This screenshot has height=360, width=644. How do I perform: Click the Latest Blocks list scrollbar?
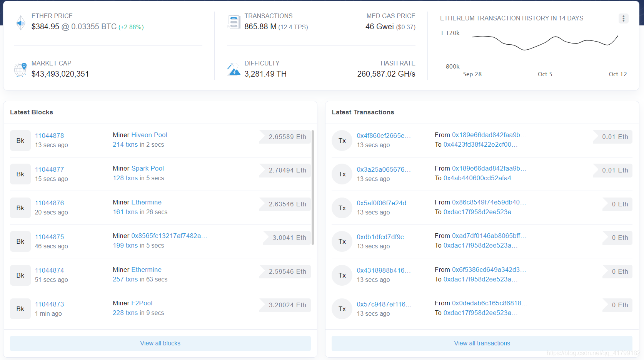313,188
